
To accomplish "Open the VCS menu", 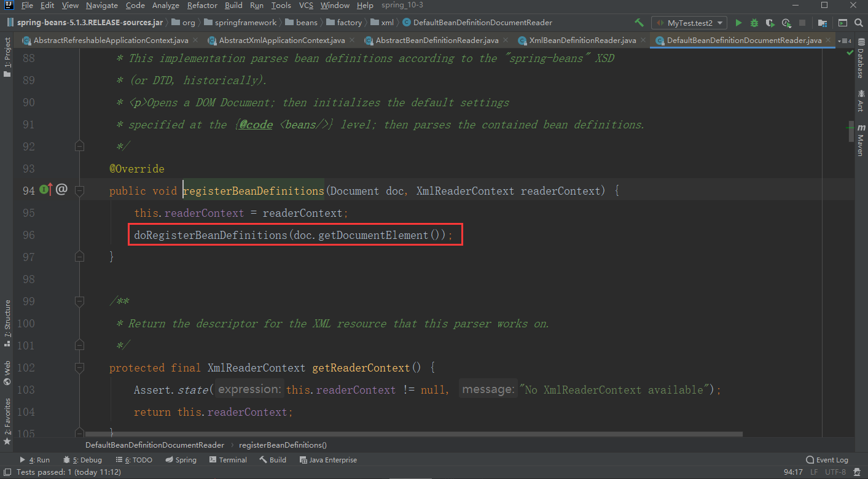I will click(306, 6).
